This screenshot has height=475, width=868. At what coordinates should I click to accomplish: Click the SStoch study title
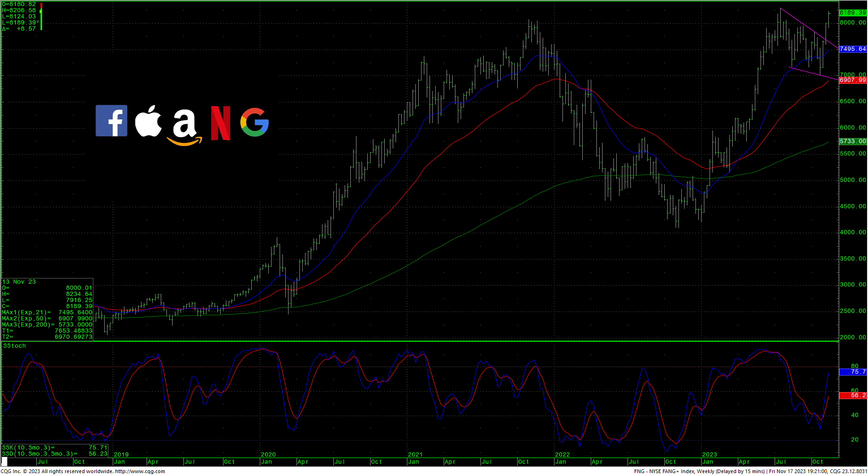click(x=15, y=346)
